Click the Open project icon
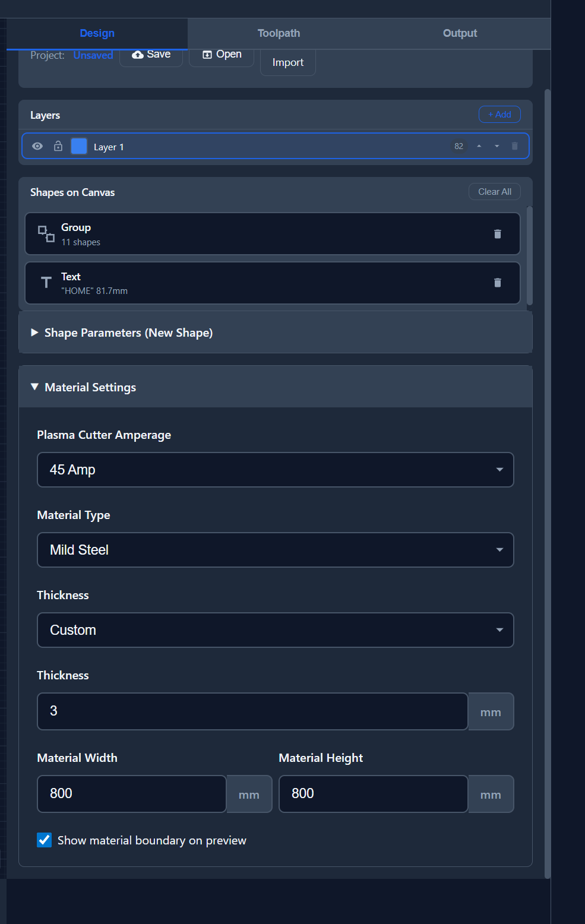This screenshot has height=924, width=585. pyautogui.click(x=206, y=54)
